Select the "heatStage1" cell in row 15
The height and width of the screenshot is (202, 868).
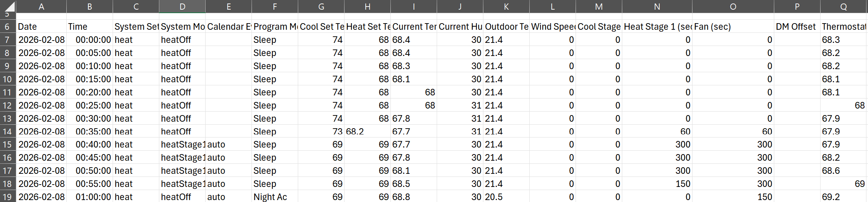click(x=182, y=144)
